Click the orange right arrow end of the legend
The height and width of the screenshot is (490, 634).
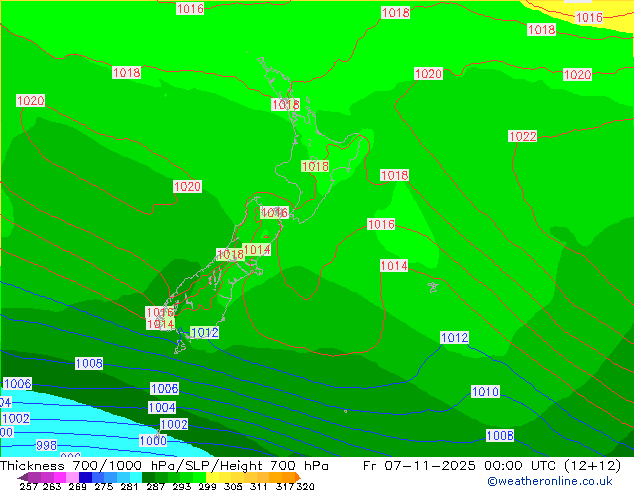coord(298,477)
